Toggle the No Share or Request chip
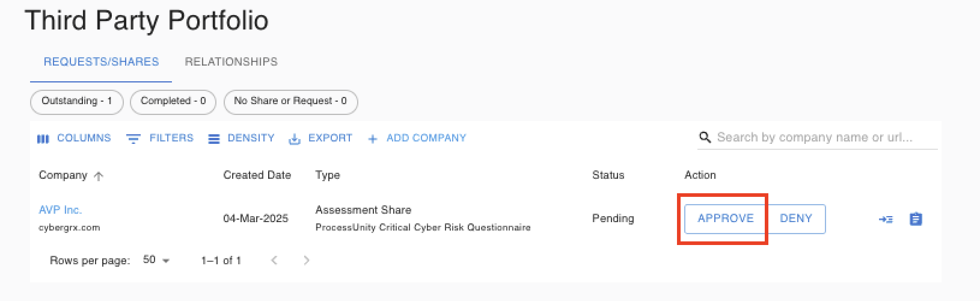980x301 pixels. coord(291,102)
